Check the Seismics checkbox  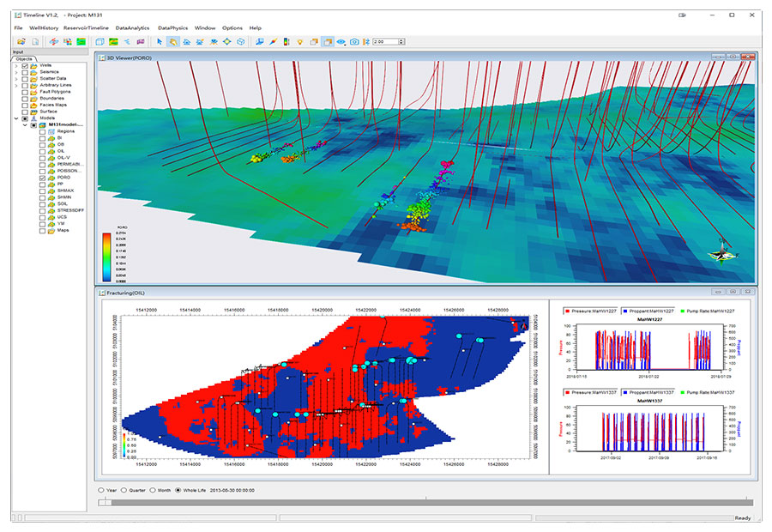coord(25,72)
